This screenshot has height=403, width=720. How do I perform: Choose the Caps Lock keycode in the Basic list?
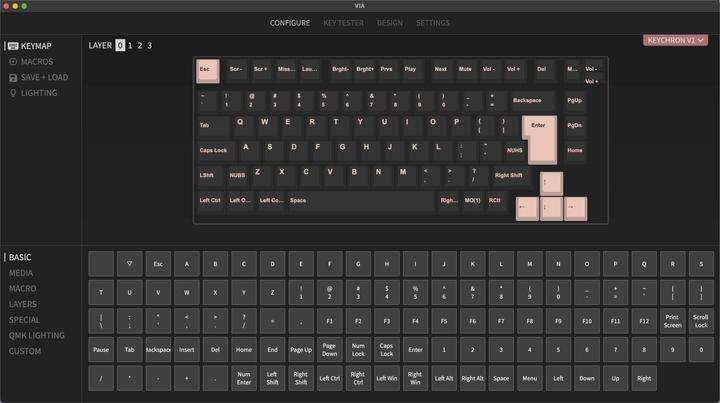coord(387,350)
